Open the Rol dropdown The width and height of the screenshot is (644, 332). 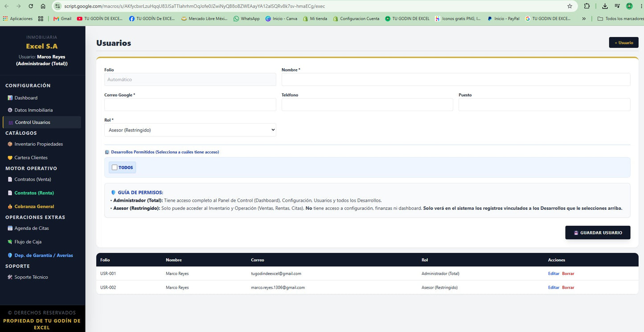(190, 130)
